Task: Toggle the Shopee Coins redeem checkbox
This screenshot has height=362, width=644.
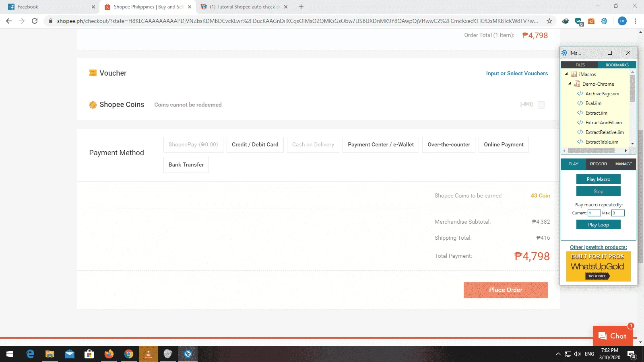Action: pyautogui.click(x=541, y=105)
